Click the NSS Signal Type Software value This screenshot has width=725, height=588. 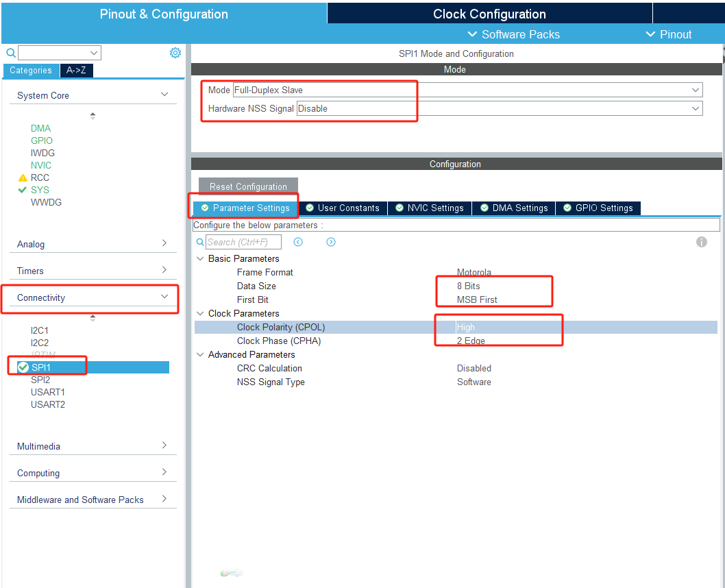474,382
